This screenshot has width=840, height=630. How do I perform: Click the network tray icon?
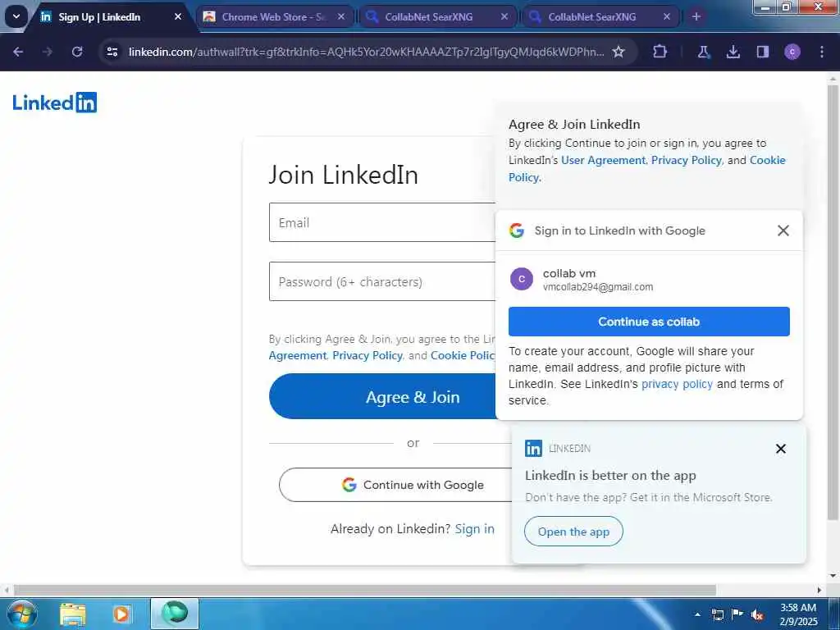coord(717,614)
